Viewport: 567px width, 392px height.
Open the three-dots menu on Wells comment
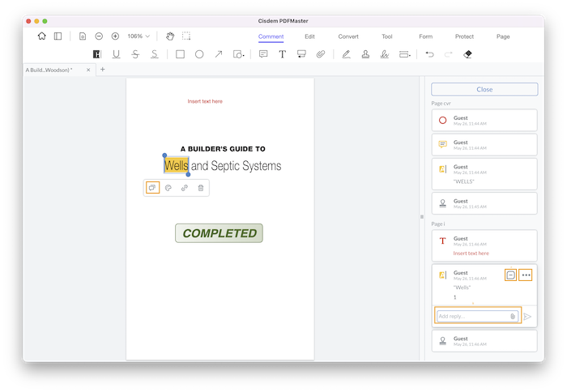tap(526, 275)
